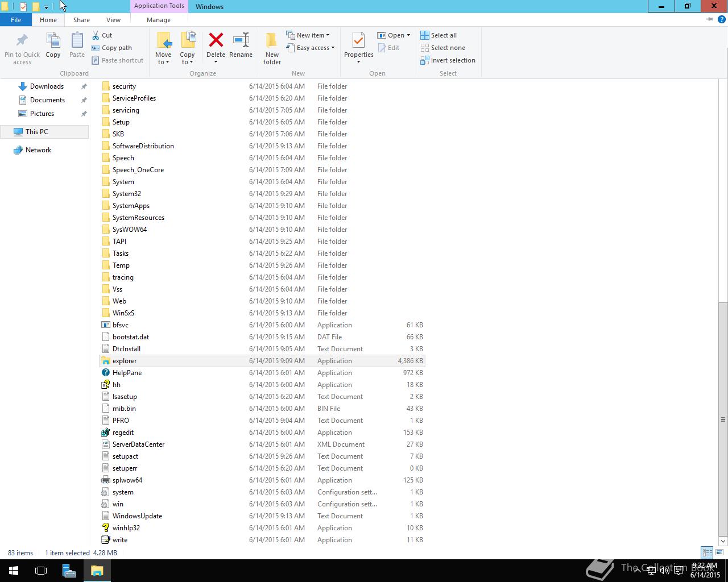This screenshot has height=582, width=728.
Task: Click the Pin to Quick access icon
Action: (22, 40)
